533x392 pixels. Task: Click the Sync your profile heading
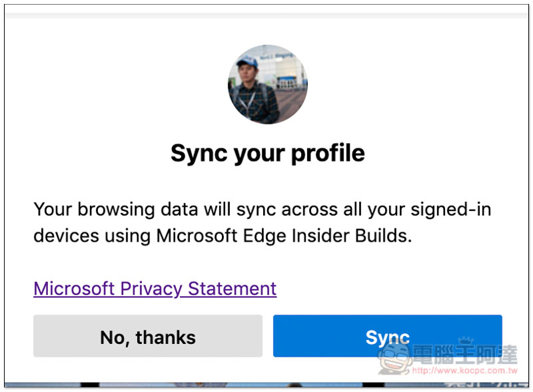(x=268, y=154)
